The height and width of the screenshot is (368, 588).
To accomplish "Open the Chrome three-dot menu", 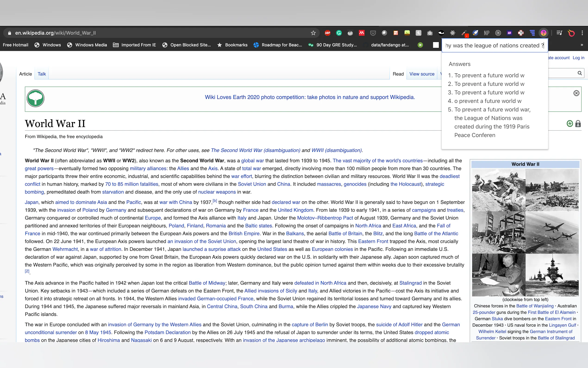I will (x=582, y=33).
